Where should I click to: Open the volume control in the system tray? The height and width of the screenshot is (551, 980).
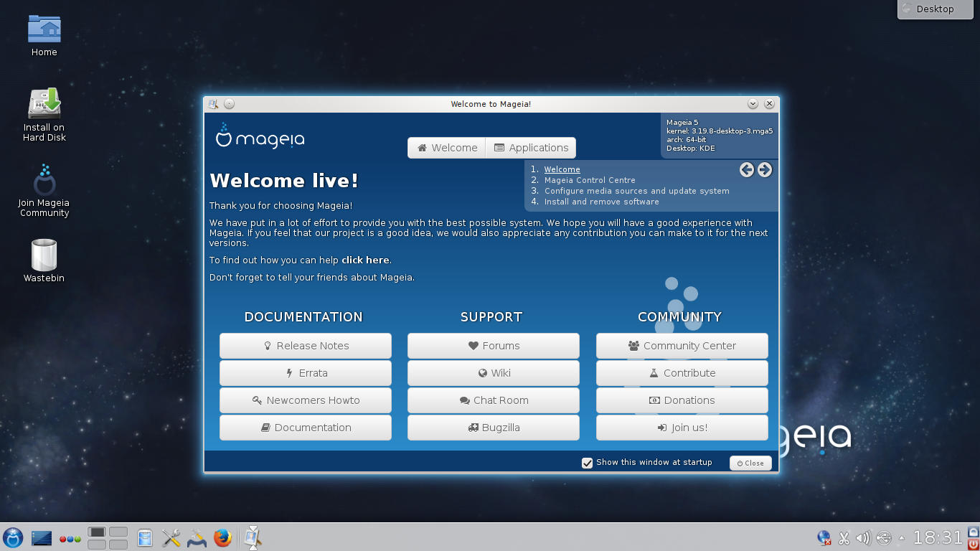pos(863,537)
